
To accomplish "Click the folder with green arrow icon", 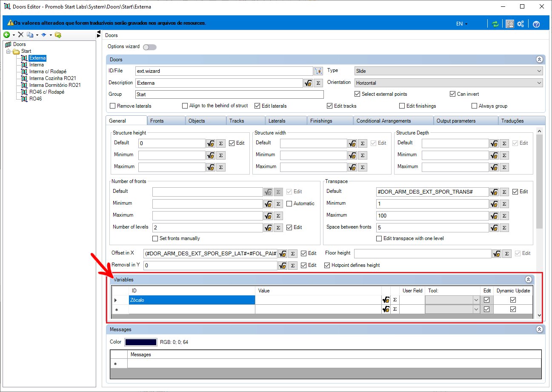I will click(x=58, y=35).
